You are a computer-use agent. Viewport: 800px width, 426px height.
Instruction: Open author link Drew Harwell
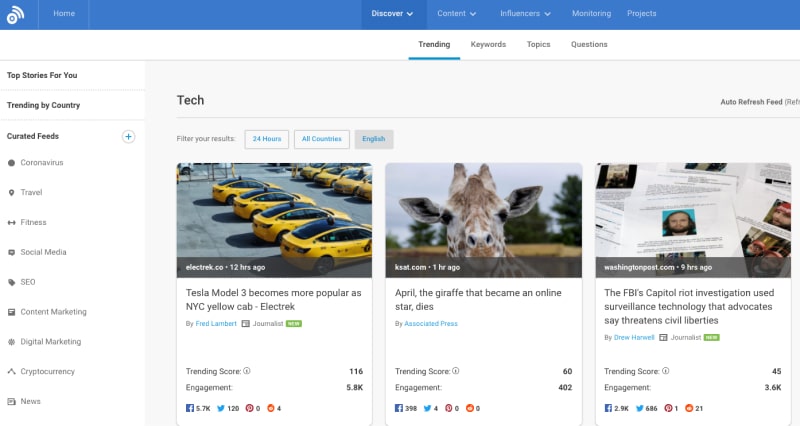[x=634, y=337]
